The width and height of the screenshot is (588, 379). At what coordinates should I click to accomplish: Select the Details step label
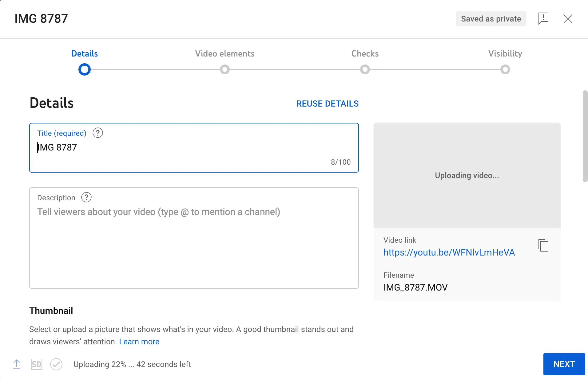tap(85, 54)
